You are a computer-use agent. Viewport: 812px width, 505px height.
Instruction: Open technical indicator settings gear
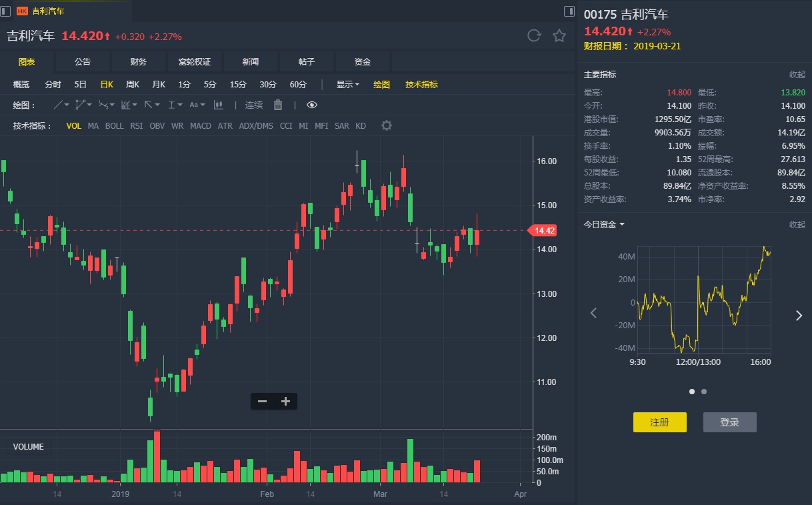click(387, 125)
